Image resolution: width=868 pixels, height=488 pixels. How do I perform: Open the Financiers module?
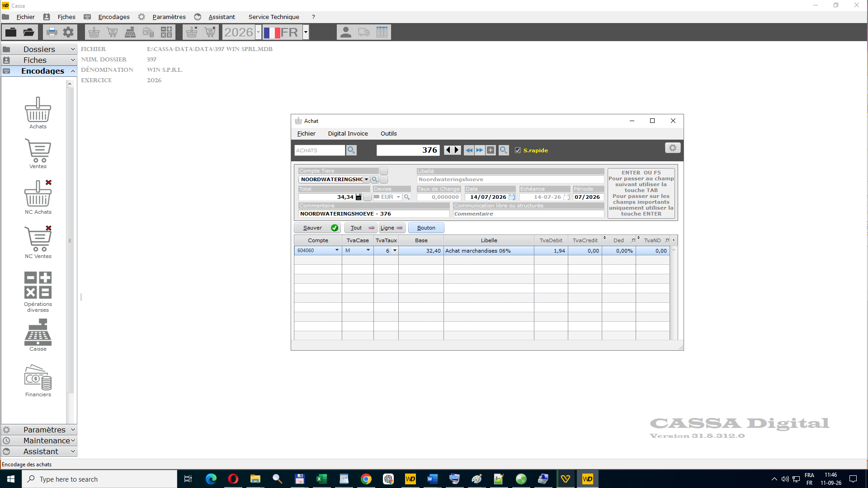pyautogui.click(x=38, y=380)
